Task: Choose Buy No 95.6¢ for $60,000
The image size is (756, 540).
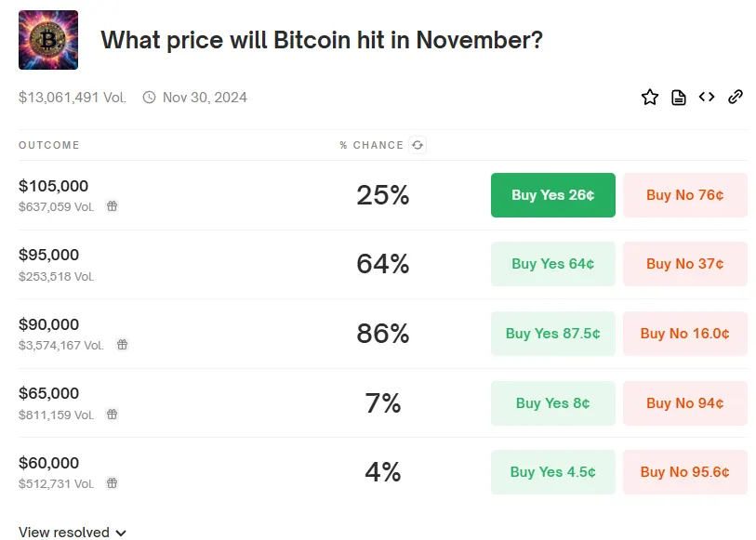Action: pos(684,472)
